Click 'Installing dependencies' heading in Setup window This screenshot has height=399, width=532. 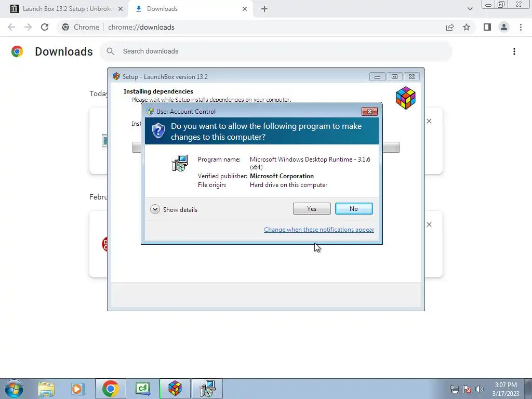point(158,91)
